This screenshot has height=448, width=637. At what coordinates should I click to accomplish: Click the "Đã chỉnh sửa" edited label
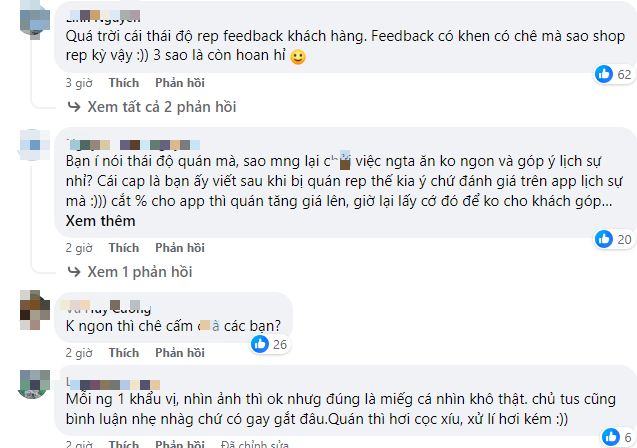point(255,441)
